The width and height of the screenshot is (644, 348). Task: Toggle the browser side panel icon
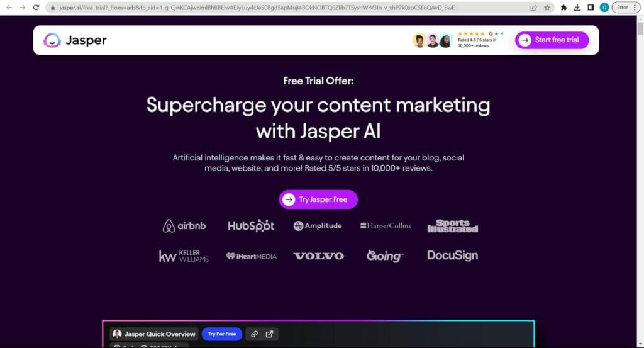coord(591,8)
